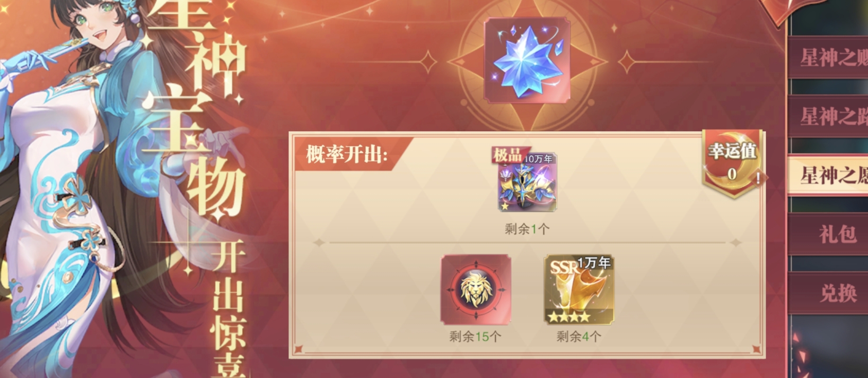The height and width of the screenshot is (378, 868).
Task: Tap the four gold stars on SSR item
Action: [x=569, y=317]
